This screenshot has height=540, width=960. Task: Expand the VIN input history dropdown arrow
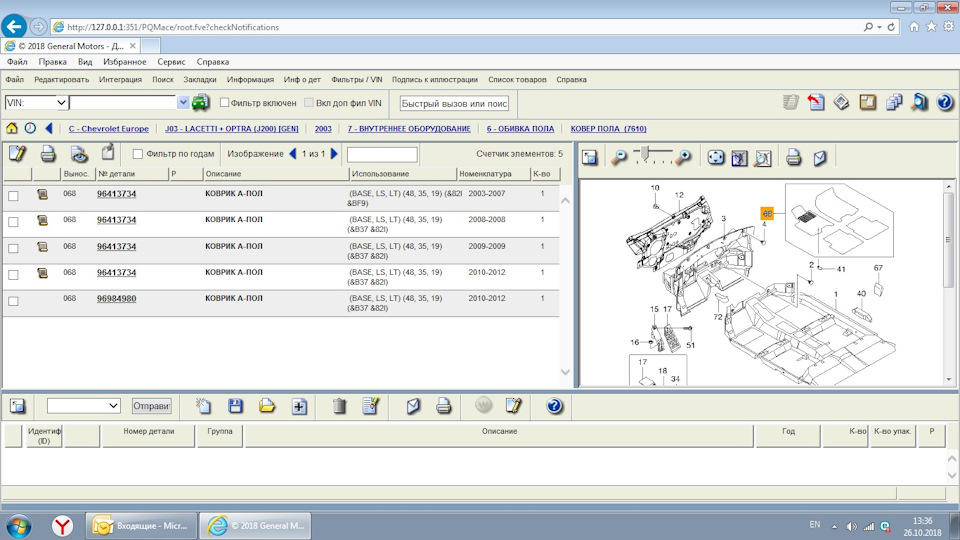[182, 103]
